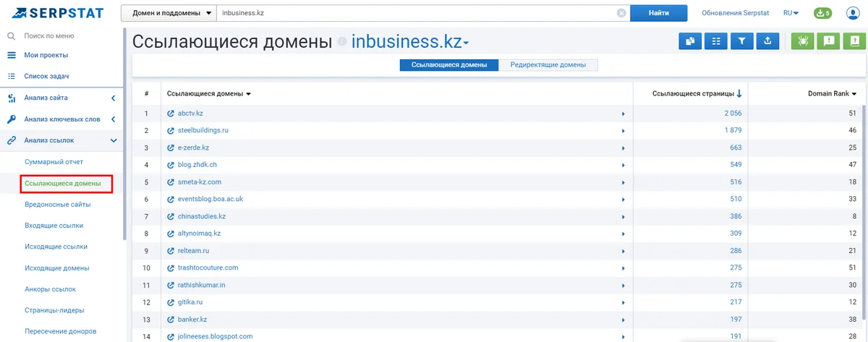
Task: Click the external link icon for e-zerde.kz
Action: 171,148
